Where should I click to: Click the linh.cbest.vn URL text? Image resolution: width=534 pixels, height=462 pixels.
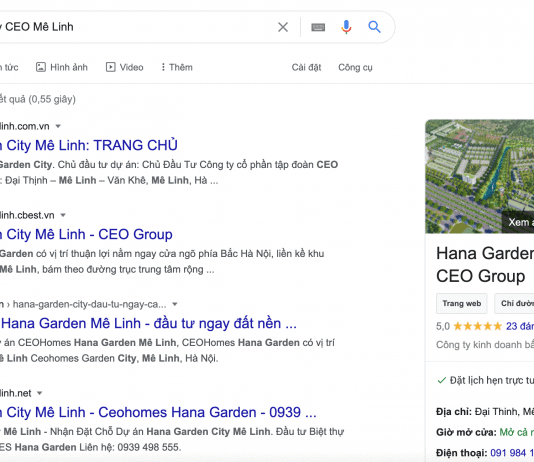(x=27, y=215)
